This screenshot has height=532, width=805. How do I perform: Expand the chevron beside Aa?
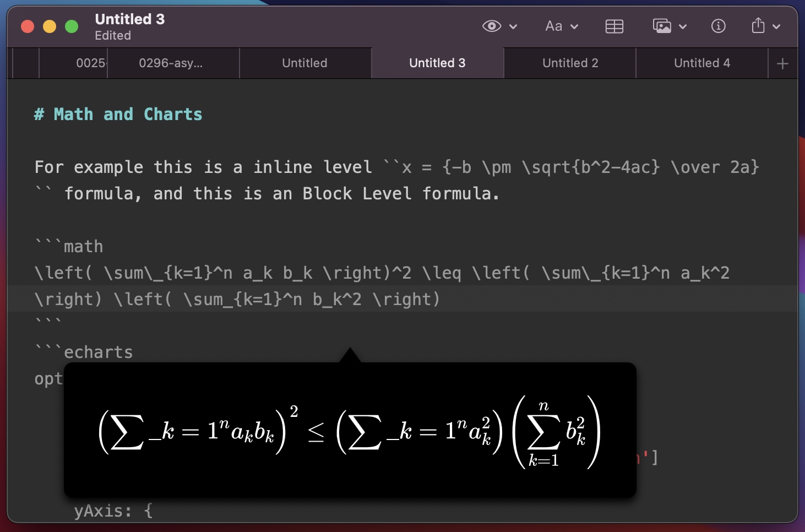point(574,26)
